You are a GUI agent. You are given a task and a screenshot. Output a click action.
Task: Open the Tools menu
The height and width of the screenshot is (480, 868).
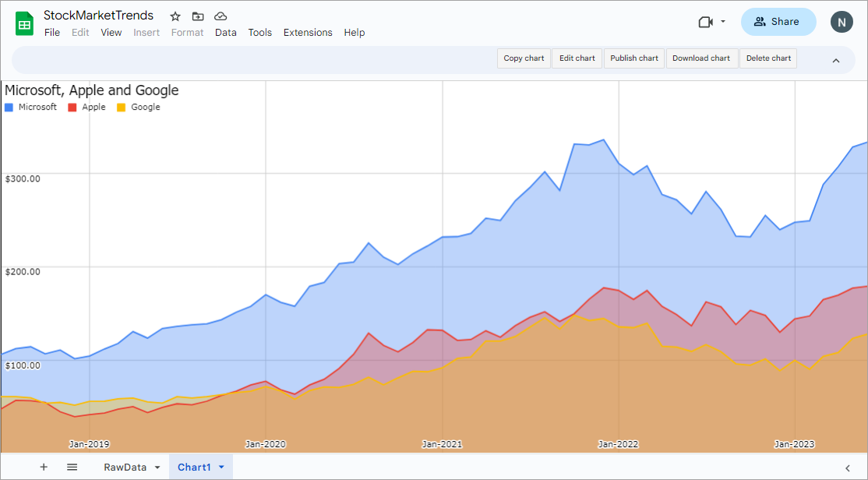[x=260, y=33]
